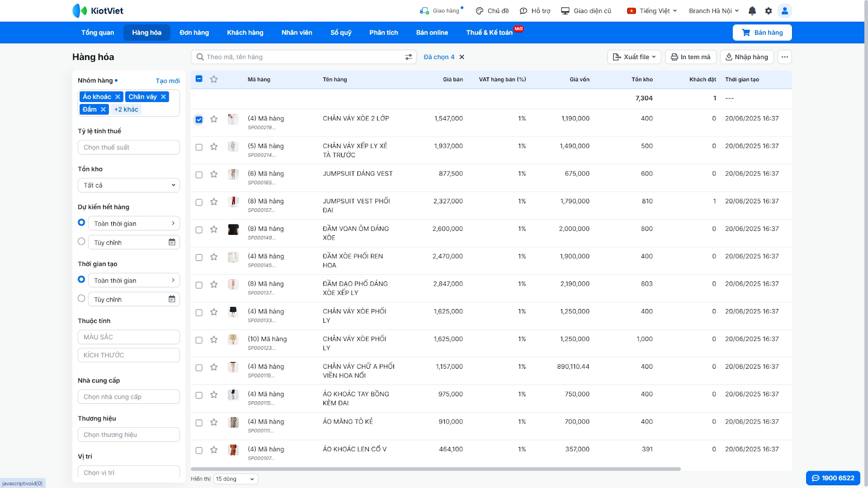868x488 pixels.
Task: Open the Xuất file dropdown
Action: pyautogui.click(x=634, y=57)
